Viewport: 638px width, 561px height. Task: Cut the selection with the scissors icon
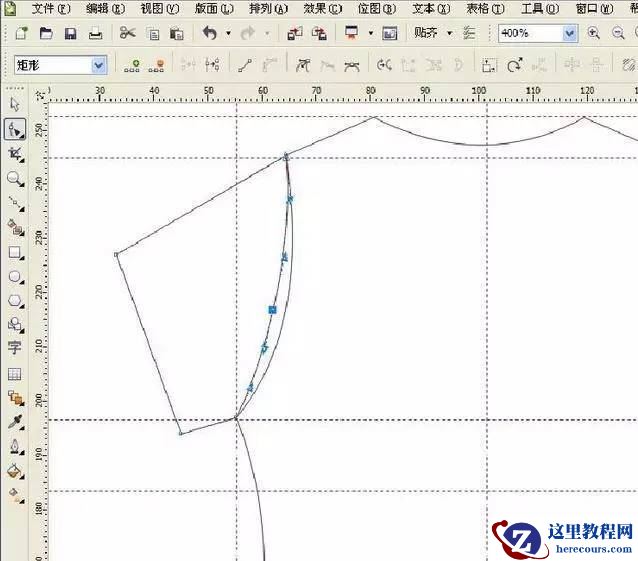pos(127,33)
